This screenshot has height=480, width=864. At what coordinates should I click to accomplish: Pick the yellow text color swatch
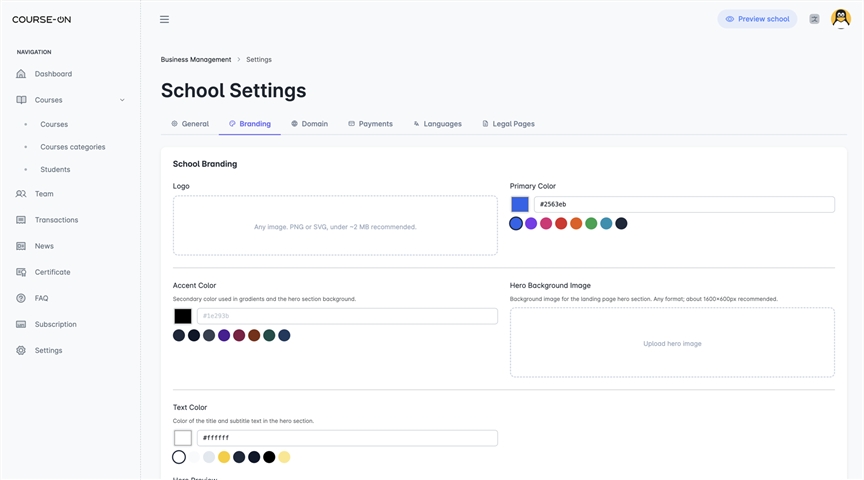tap(224, 457)
